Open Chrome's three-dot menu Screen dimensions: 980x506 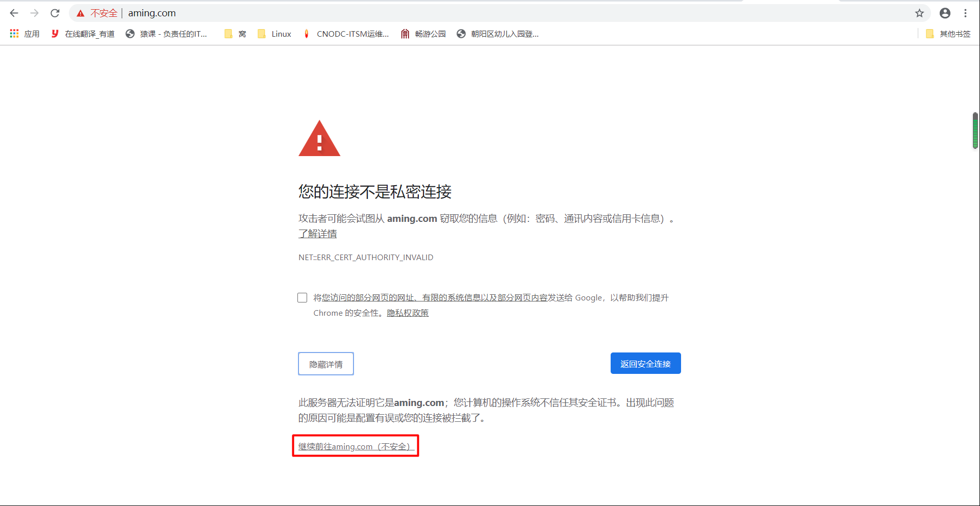[x=966, y=13]
